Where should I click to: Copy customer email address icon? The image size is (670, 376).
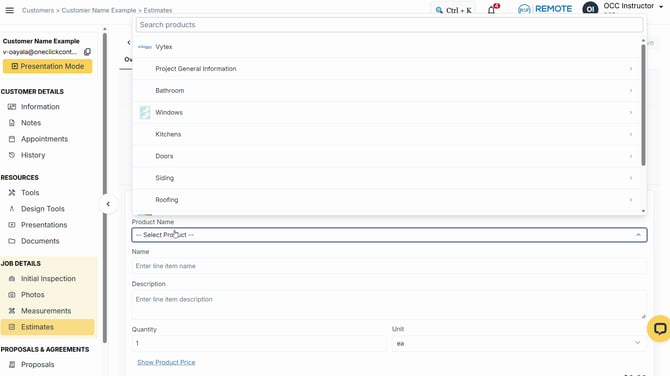[x=87, y=52]
